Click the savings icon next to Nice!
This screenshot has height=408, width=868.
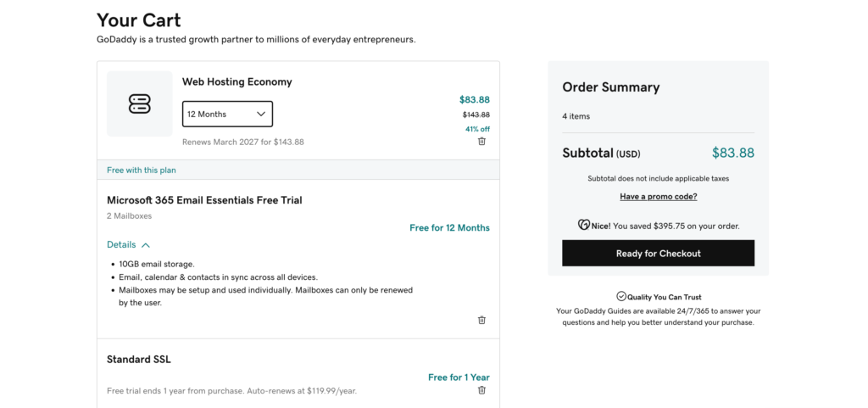click(583, 226)
